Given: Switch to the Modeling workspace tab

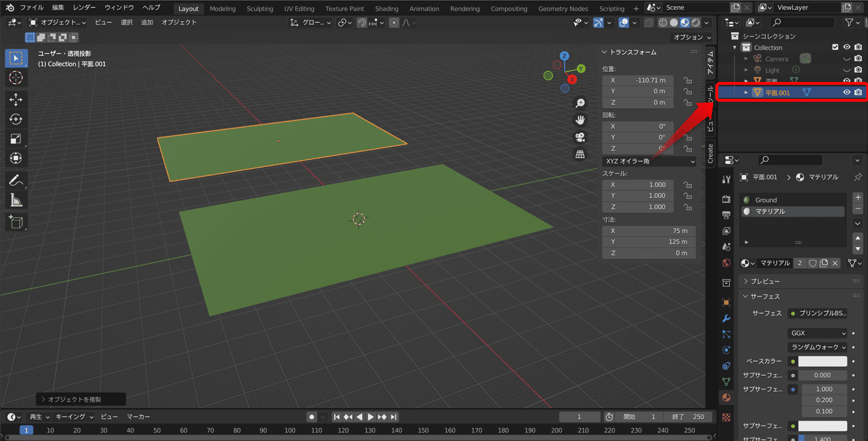Looking at the screenshot, I should tap(223, 8).
